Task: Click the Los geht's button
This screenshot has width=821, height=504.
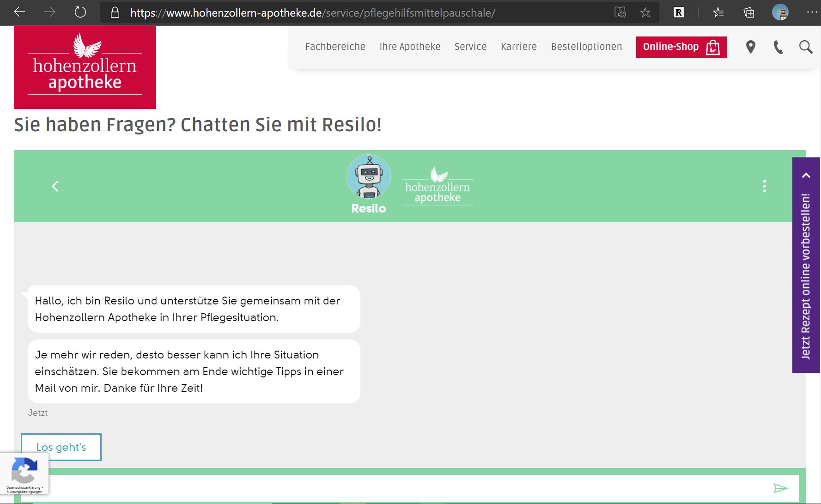Action: 61,447
